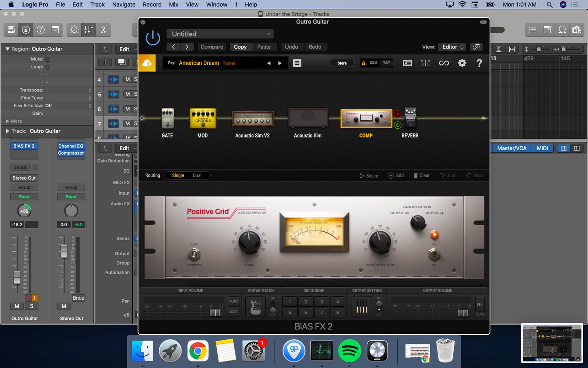Screen dimensions: 588x368
Task: Open the Navigate menu
Action: tap(124, 4)
